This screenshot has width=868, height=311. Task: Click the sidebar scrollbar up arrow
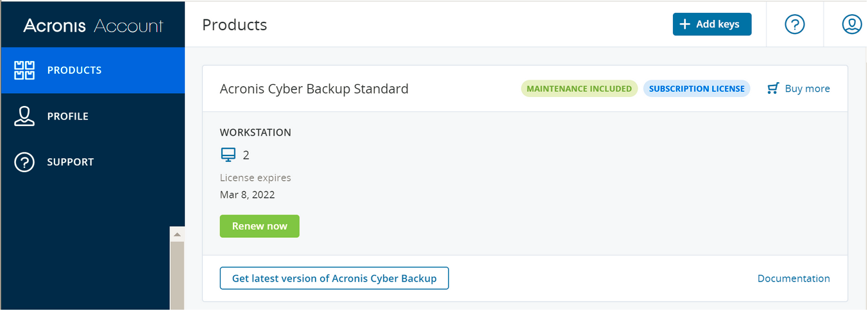point(177,234)
